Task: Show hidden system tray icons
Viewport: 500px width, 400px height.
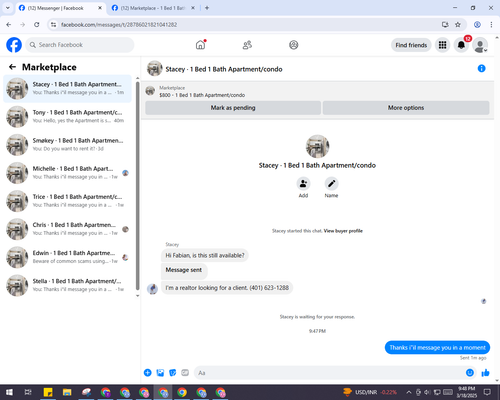Action: click(x=409, y=392)
